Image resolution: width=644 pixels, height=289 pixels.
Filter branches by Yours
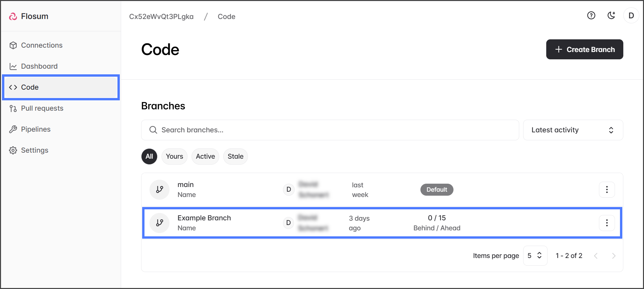(174, 156)
